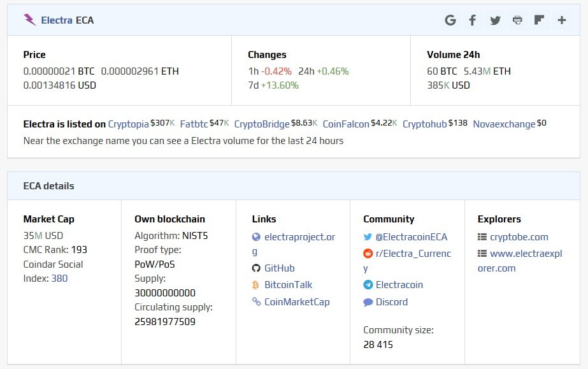Click the Telegram icon beside Electracoin
This screenshot has height=369, width=588.
(368, 285)
